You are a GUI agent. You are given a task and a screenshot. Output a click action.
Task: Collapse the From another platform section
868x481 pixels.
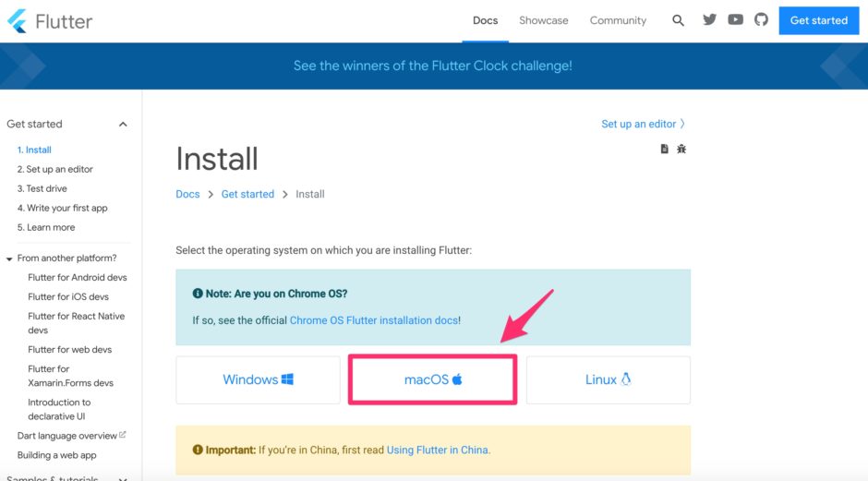pos(9,259)
